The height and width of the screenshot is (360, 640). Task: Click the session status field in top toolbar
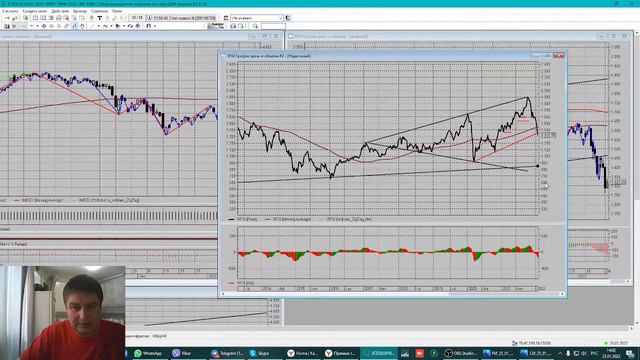click(181, 18)
